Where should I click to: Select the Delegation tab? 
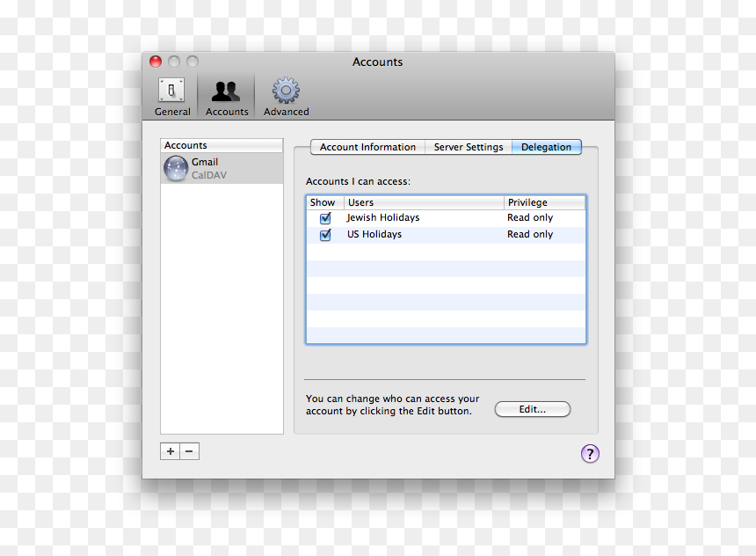(x=546, y=147)
